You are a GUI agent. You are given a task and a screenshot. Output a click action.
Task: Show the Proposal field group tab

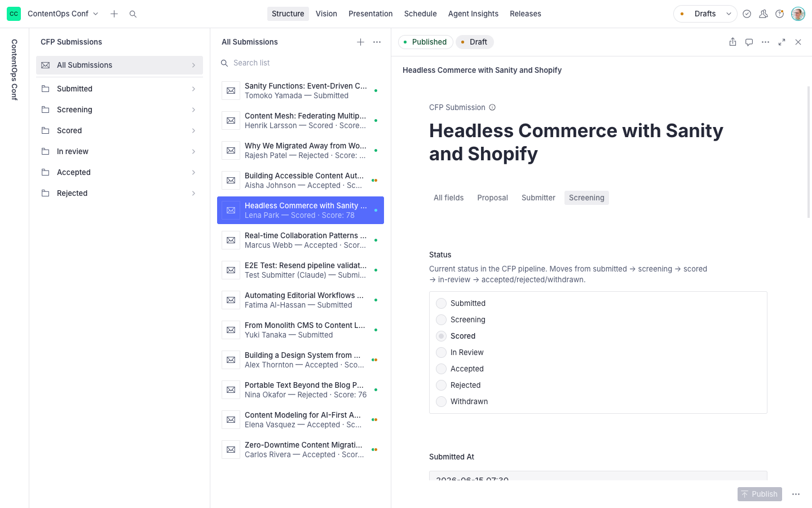click(492, 198)
